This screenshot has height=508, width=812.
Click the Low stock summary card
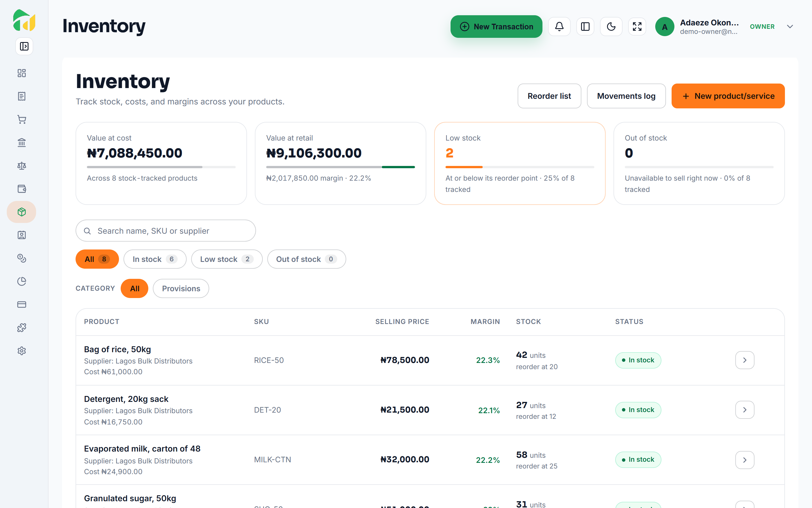coord(520,164)
